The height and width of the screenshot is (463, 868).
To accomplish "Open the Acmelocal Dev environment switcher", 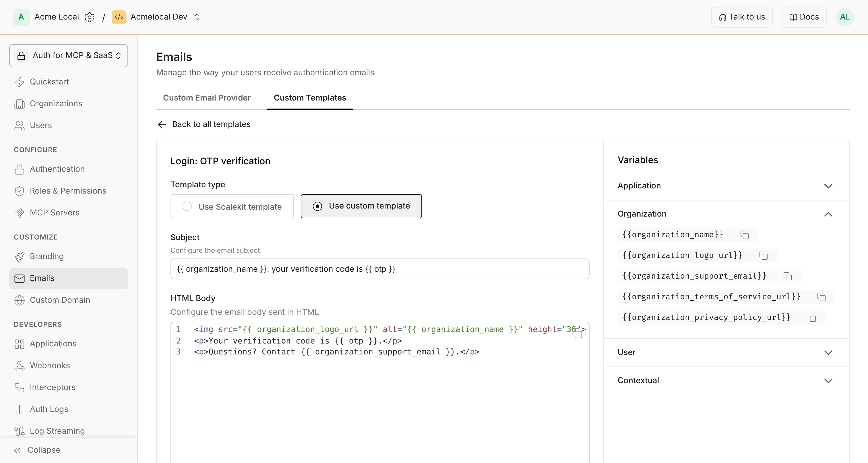I will click(x=197, y=17).
